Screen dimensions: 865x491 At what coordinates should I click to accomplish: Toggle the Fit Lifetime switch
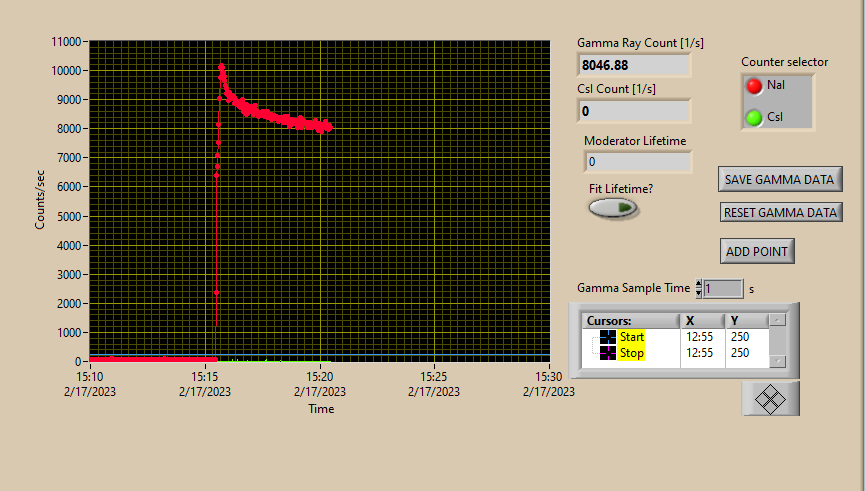coord(613,208)
